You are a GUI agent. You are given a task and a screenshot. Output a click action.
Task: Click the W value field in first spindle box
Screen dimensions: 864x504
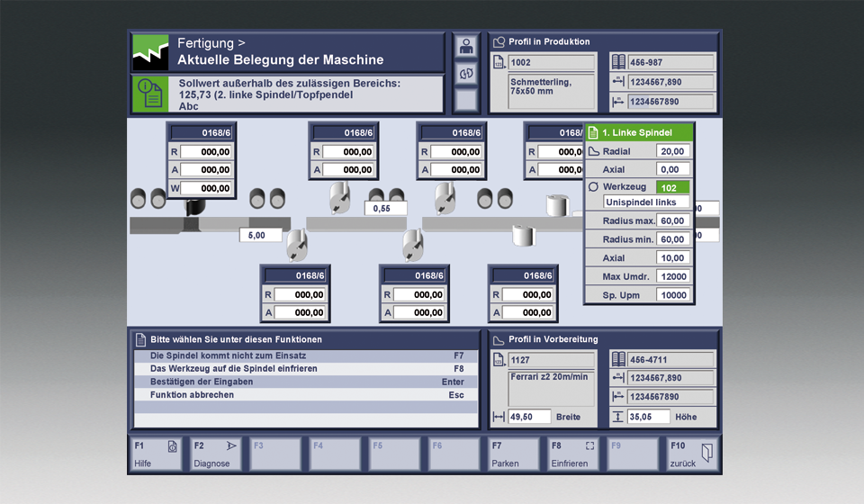206,188
